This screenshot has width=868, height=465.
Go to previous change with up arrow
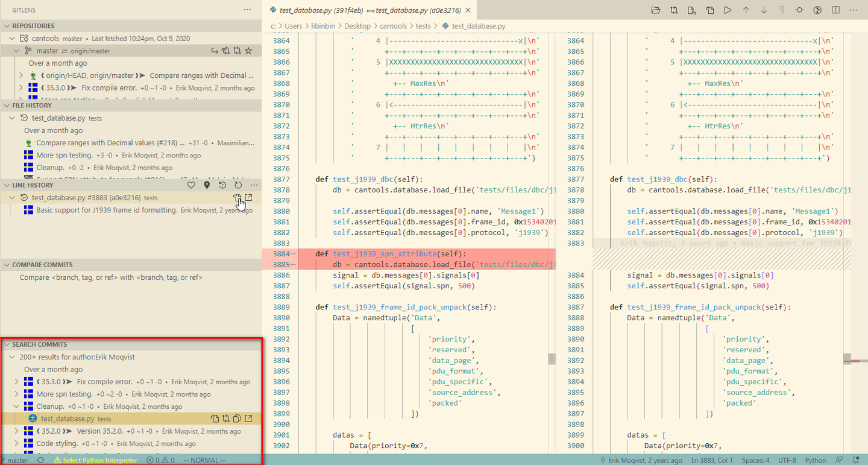(746, 10)
